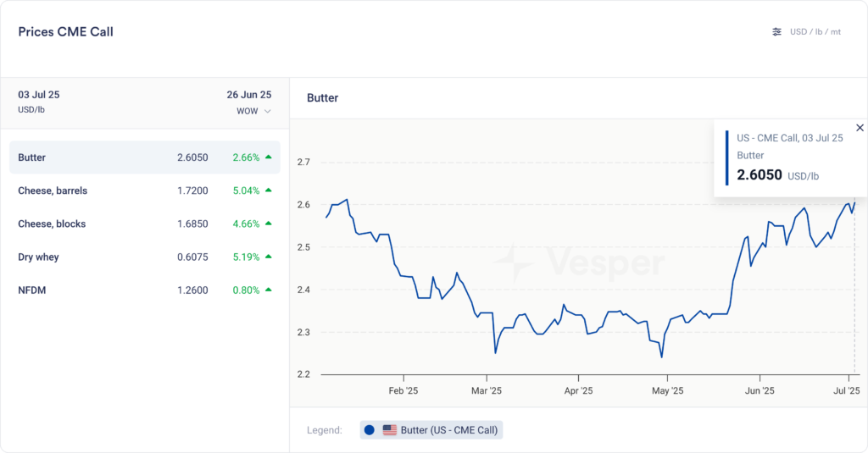
Task: Click the up arrow beside NFDM
Action: click(x=269, y=290)
